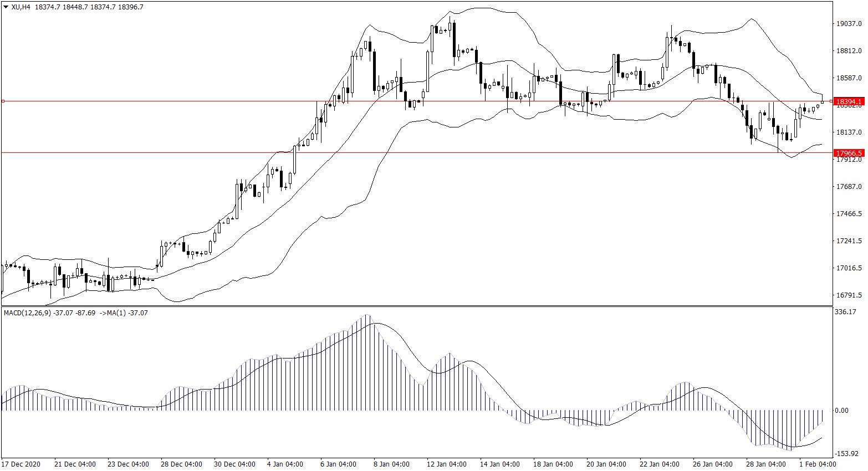Click the 1 Feb 04:00 time label
The width and height of the screenshot is (868, 471).
[817, 464]
